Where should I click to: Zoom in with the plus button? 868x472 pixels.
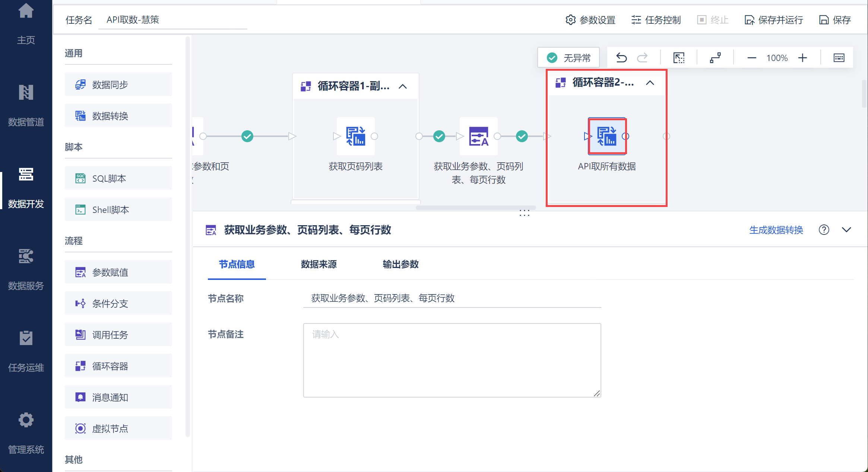tap(802, 58)
